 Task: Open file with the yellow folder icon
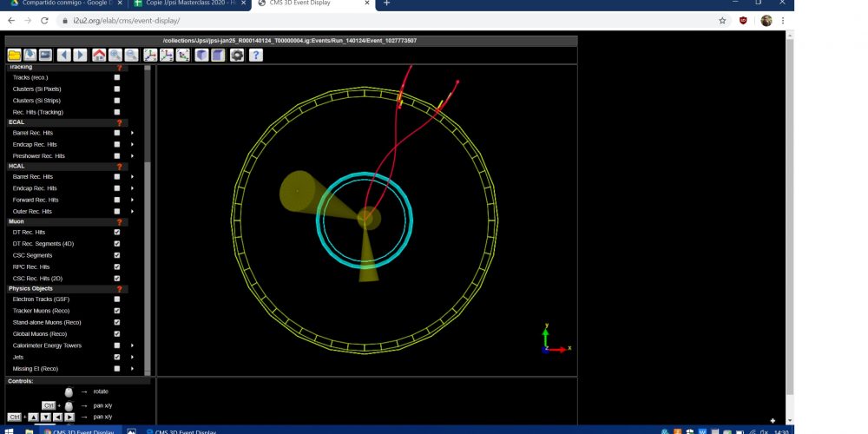point(15,55)
